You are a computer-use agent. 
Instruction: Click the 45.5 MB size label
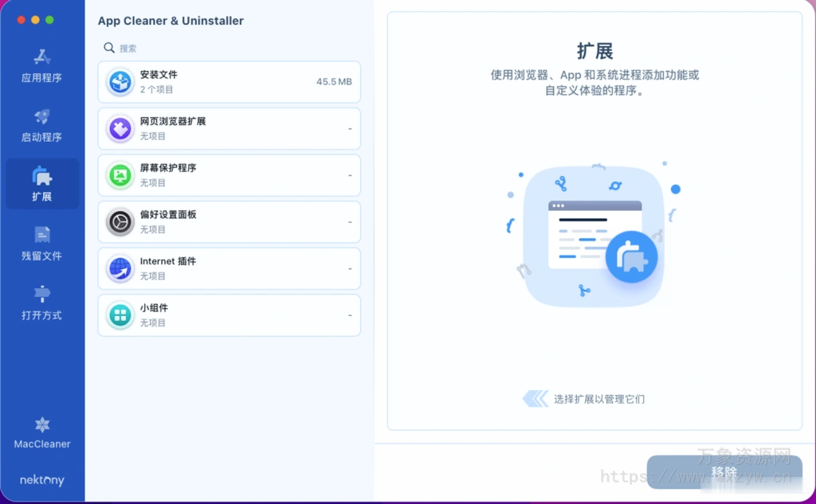tap(333, 82)
